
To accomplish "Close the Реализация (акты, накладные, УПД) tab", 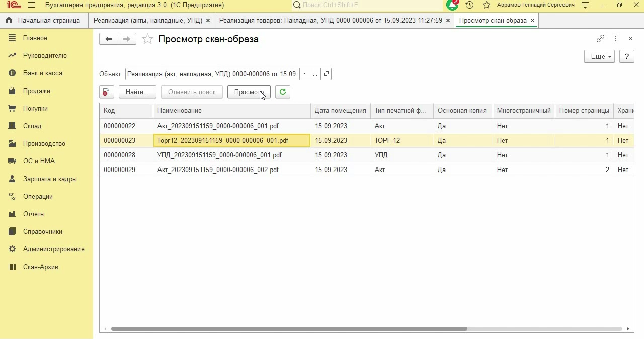I will pos(208,21).
